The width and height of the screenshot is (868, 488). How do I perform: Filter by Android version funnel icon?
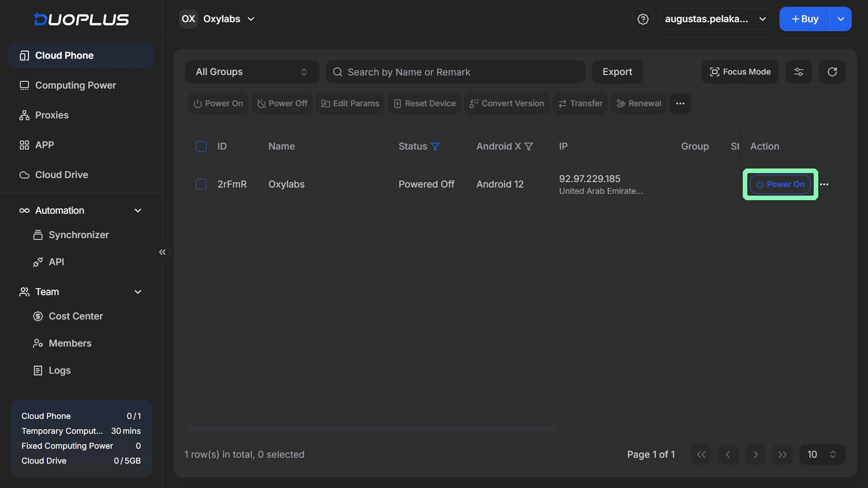529,146
